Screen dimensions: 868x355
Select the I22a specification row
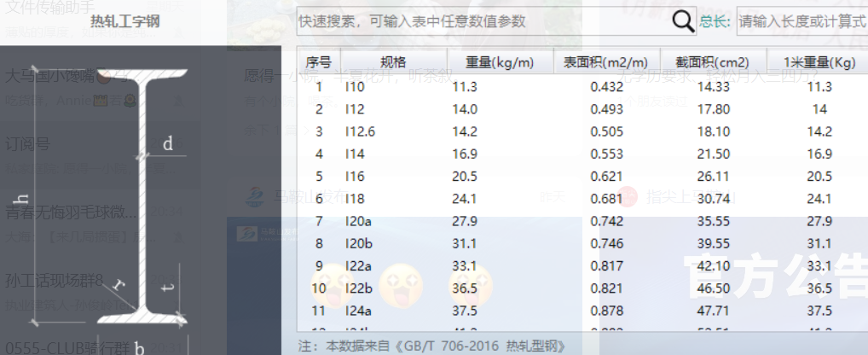(x=582, y=266)
